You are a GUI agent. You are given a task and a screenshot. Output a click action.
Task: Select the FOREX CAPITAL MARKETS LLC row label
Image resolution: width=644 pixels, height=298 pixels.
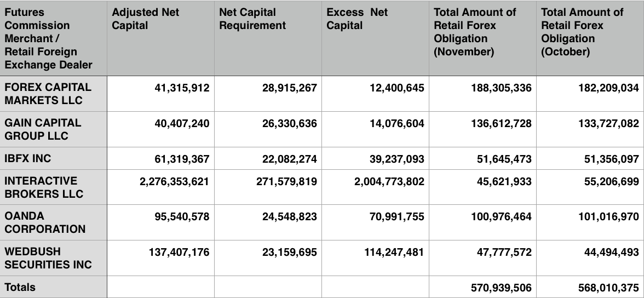48,94
